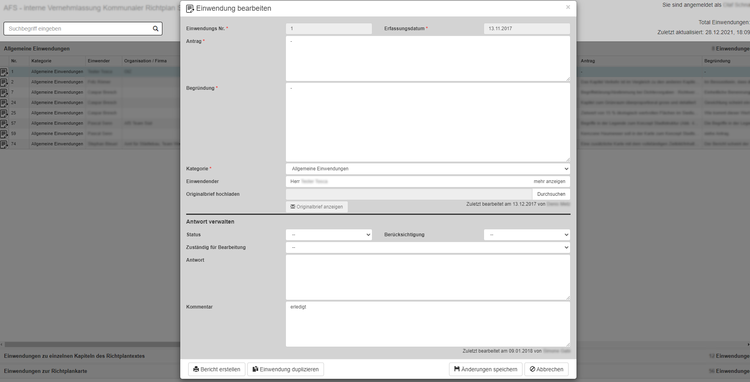Select Allgemeine Einwendungen cell in row 24
This screenshot has width=750, height=382.
57,103
